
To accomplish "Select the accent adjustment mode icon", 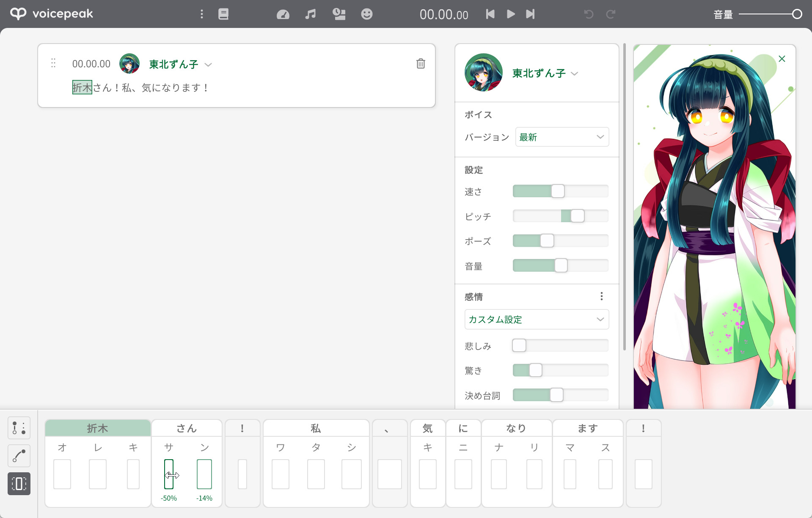I will click(x=19, y=428).
